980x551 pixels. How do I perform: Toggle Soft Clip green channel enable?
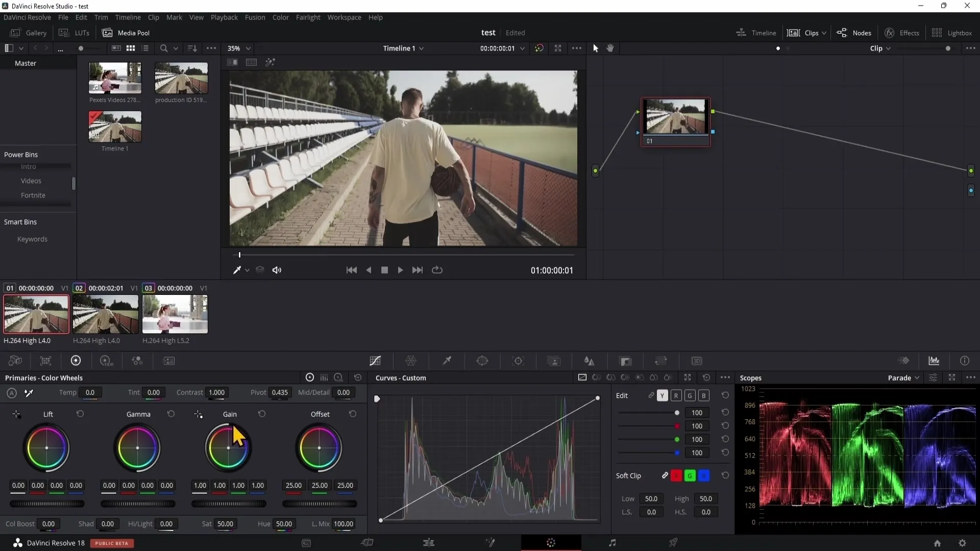click(689, 475)
